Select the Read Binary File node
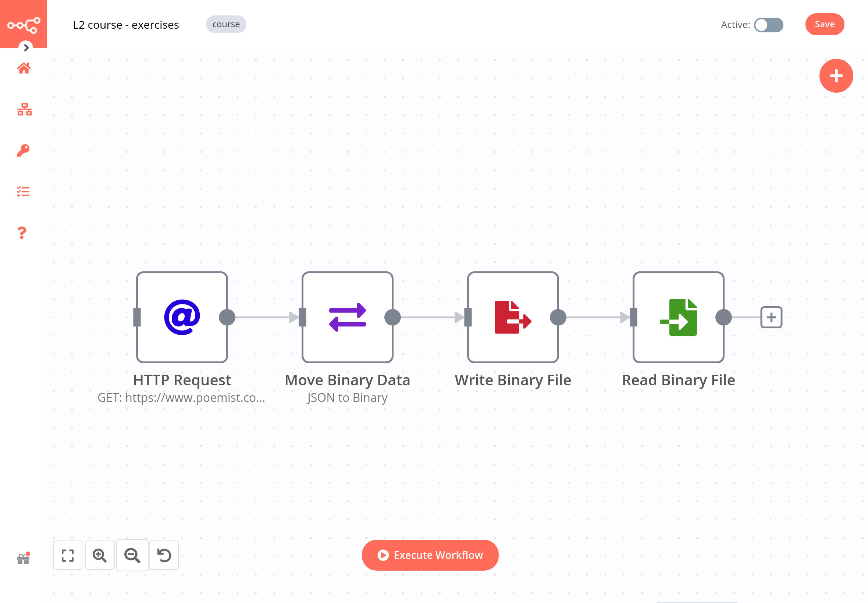Viewport: 868px width, 603px height. (678, 317)
